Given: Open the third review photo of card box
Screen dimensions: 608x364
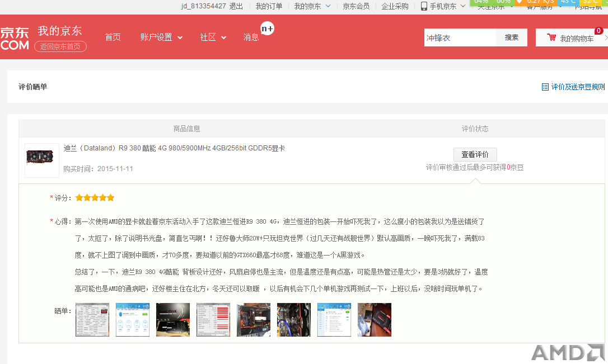Looking at the screenshot, I should pyautogui.click(x=173, y=320).
